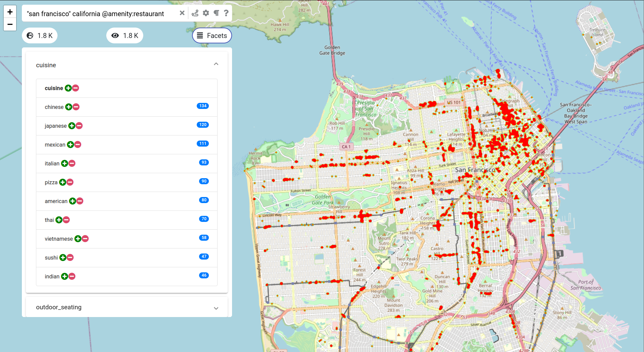Open the Facets panel button
Viewport: 644px width, 352px height.
coord(212,36)
